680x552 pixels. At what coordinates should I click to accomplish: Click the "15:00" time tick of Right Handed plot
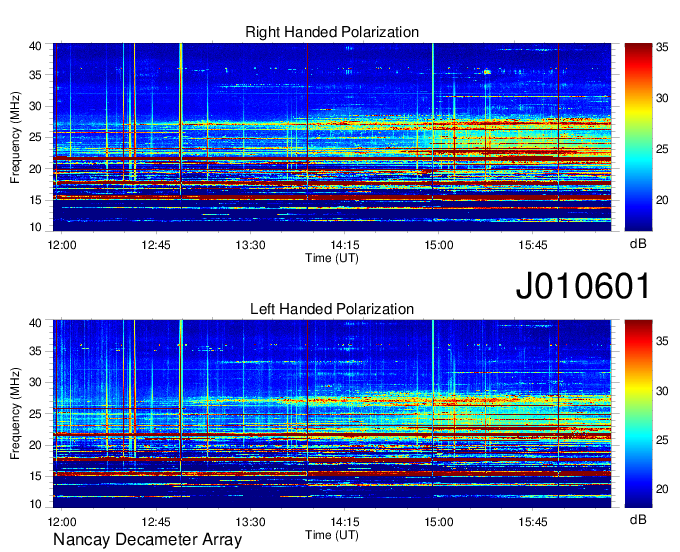click(439, 245)
